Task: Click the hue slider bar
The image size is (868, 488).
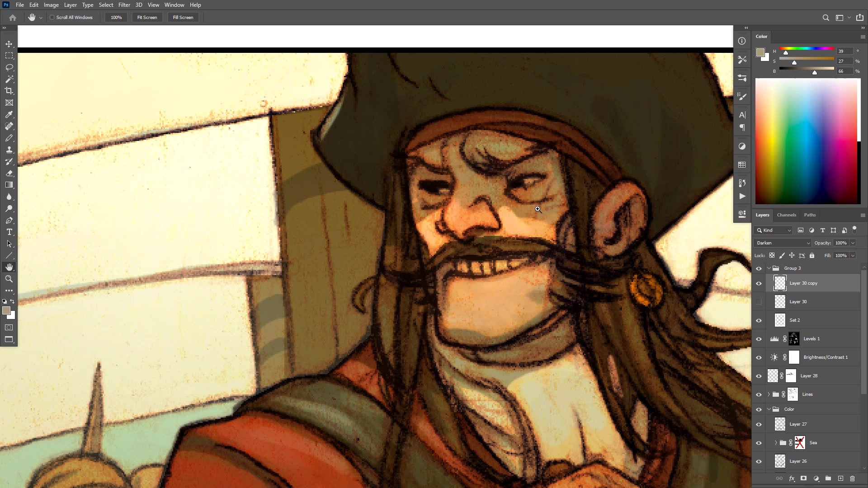Action: pyautogui.click(x=807, y=48)
